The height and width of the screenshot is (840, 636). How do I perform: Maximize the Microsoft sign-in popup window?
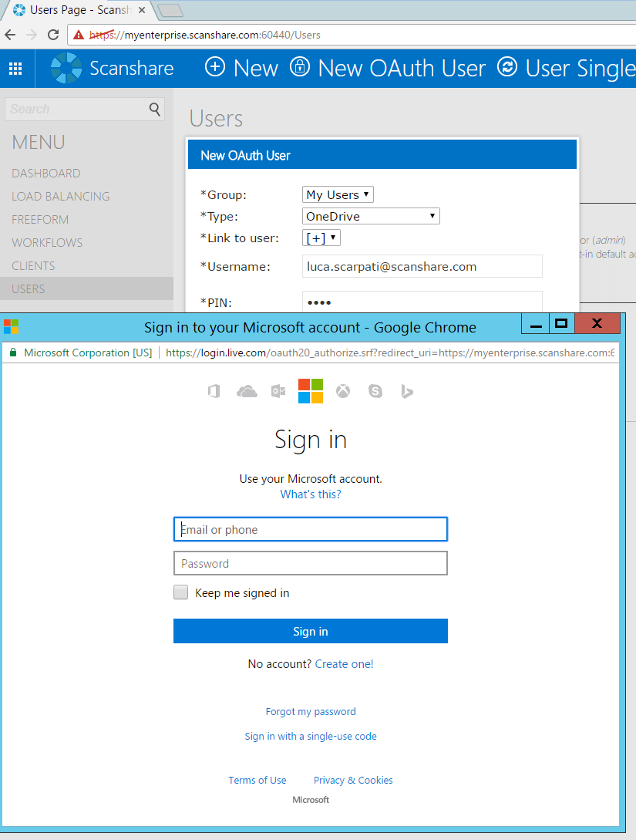tap(561, 323)
